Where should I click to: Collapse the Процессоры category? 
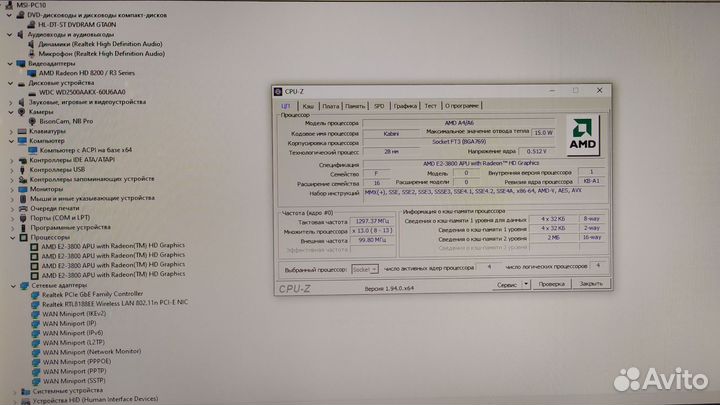click(x=13, y=237)
